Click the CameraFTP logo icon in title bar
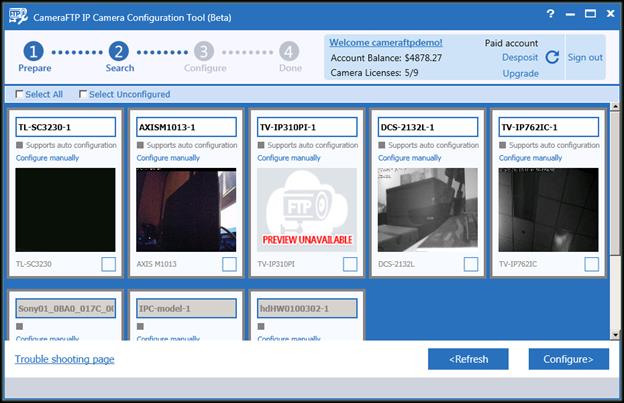624x403 pixels. coord(18,14)
